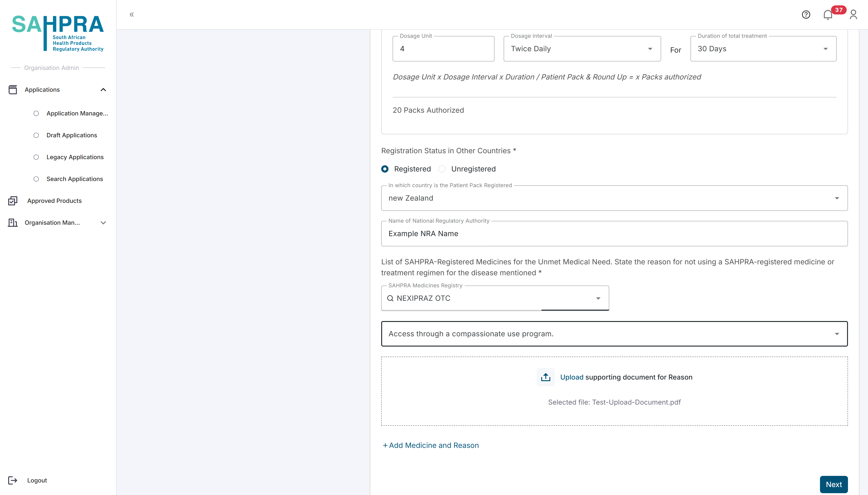The height and width of the screenshot is (495, 868).
Task: Click the 20 Packs Authorized text
Action: pyautogui.click(x=428, y=110)
